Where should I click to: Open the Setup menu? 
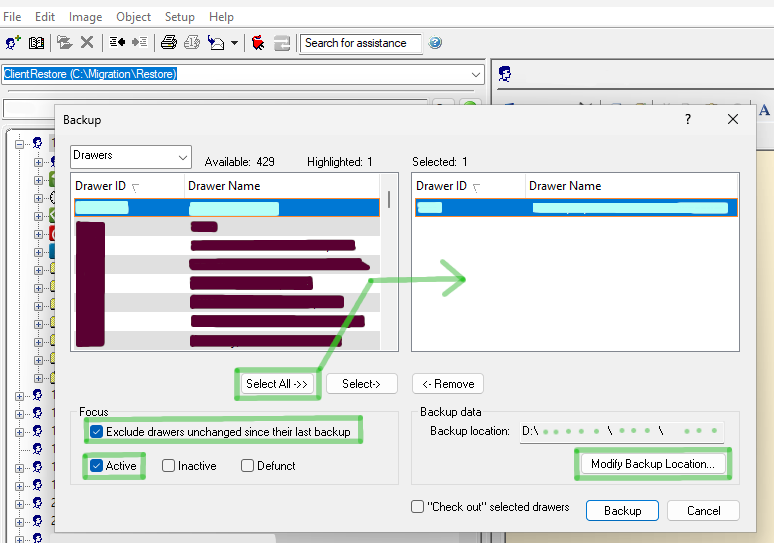pyautogui.click(x=180, y=17)
